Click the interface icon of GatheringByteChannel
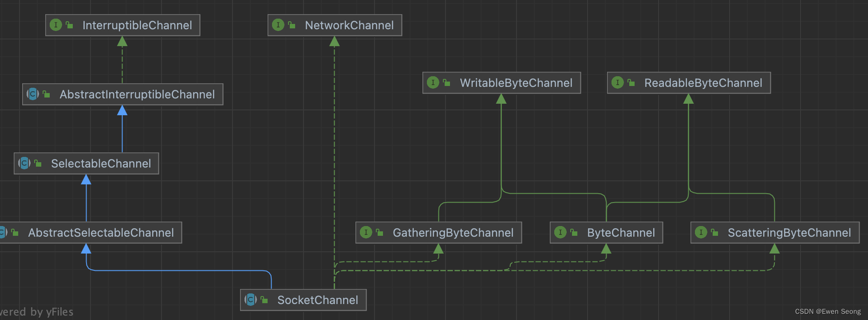The width and height of the screenshot is (868, 320). coord(366,232)
